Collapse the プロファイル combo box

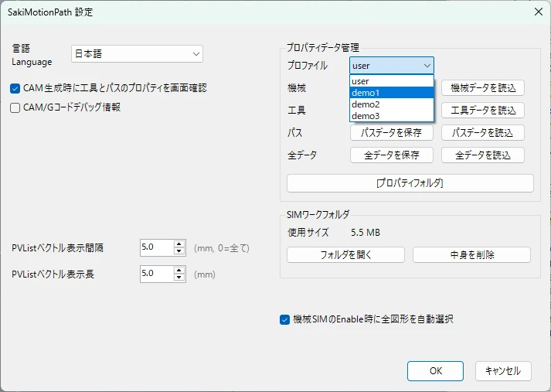(392, 66)
